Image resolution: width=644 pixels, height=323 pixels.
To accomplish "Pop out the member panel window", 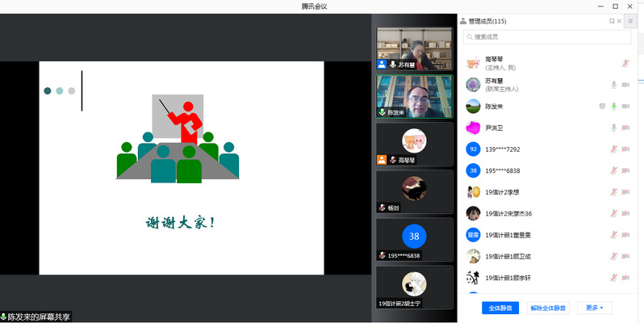I will [x=612, y=21].
